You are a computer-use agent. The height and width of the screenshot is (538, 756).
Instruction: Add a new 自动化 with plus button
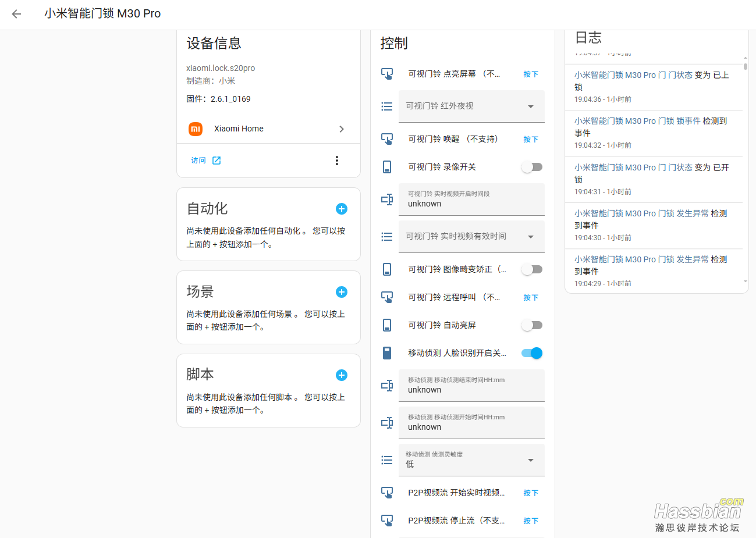pyautogui.click(x=342, y=209)
